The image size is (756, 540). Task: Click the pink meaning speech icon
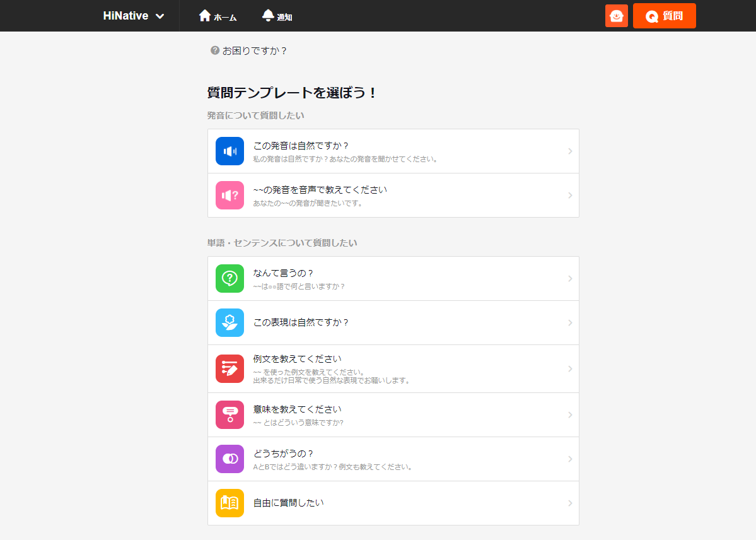tap(230, 414)
